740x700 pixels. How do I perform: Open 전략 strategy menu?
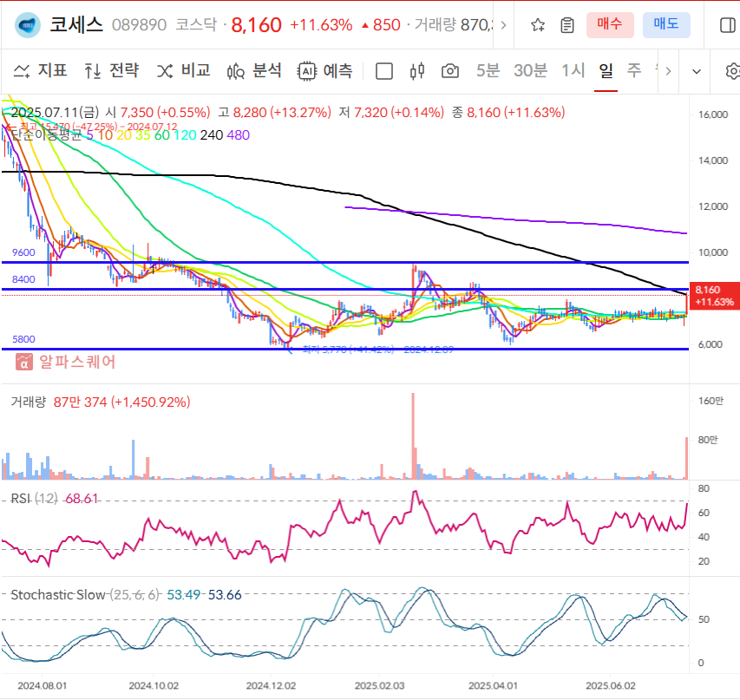111,71
